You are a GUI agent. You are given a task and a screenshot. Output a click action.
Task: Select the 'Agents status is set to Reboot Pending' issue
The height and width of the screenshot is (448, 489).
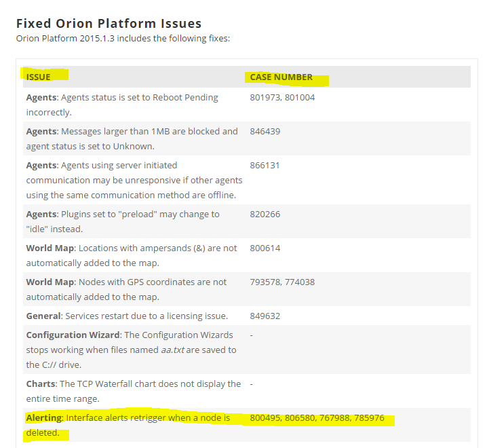122,105
